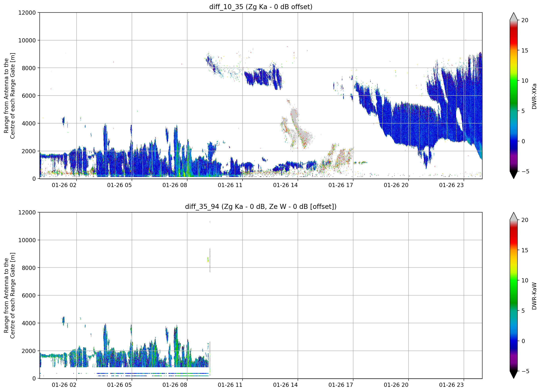Click bottom plot y-axis tick 10000
The height and width of the screenshot is (392, 541).
pyautogui.click(x=27, y=240)
